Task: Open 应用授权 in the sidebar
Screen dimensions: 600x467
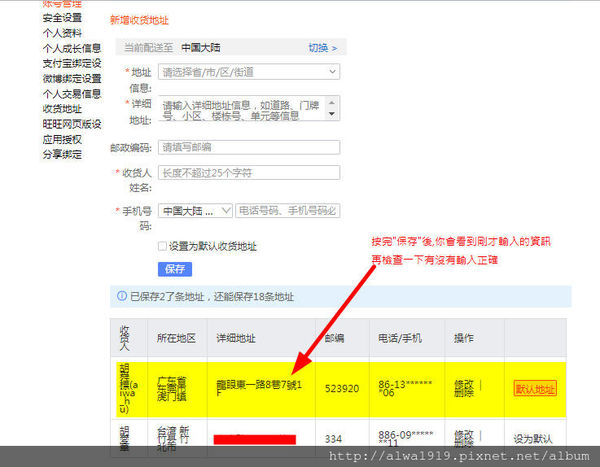Action: 62,139
